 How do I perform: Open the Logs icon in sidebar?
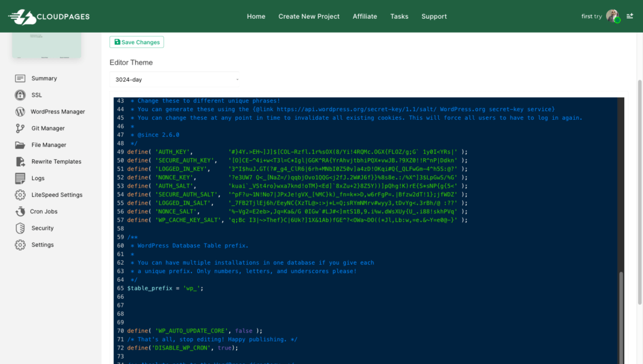pos(20,178)
